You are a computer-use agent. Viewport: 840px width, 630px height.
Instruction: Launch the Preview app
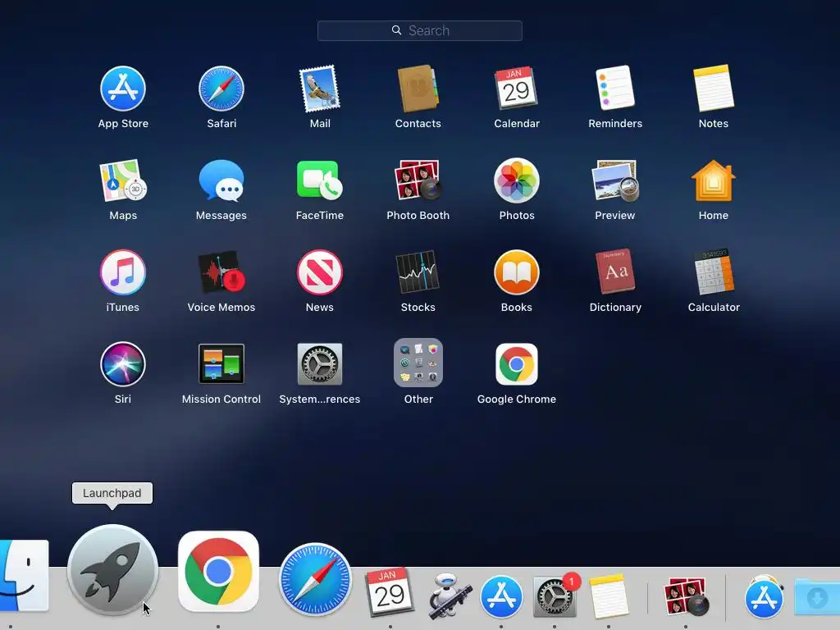615,180
